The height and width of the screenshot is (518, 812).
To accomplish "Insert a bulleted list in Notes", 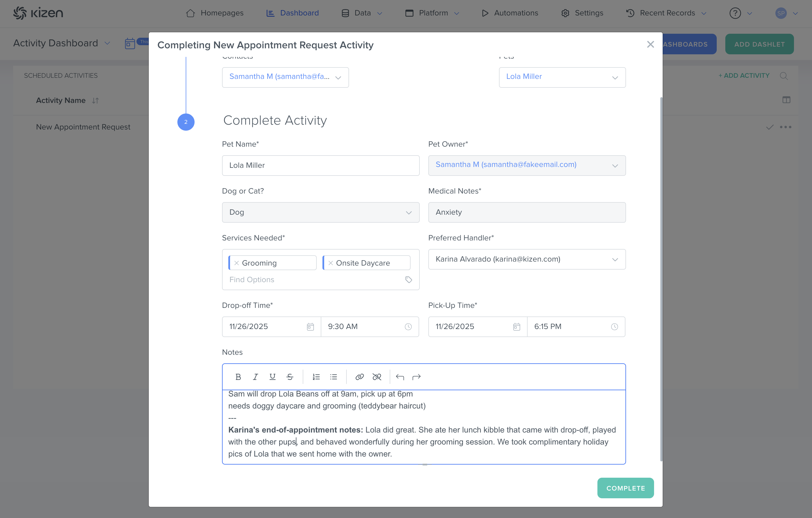I will coord(334,377).
